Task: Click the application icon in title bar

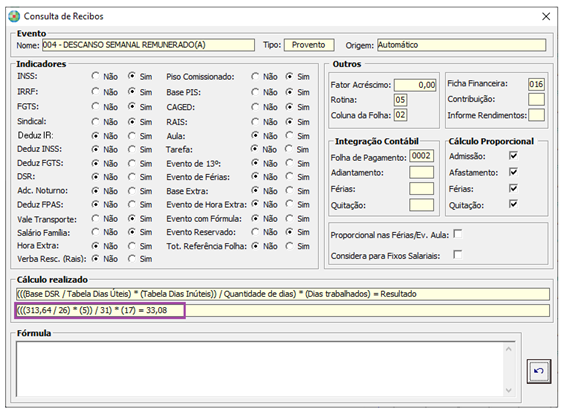Action: [14, 16]
